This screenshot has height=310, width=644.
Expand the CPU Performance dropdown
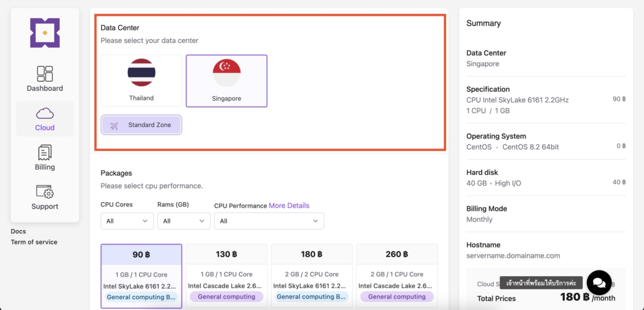pos(269,221)
